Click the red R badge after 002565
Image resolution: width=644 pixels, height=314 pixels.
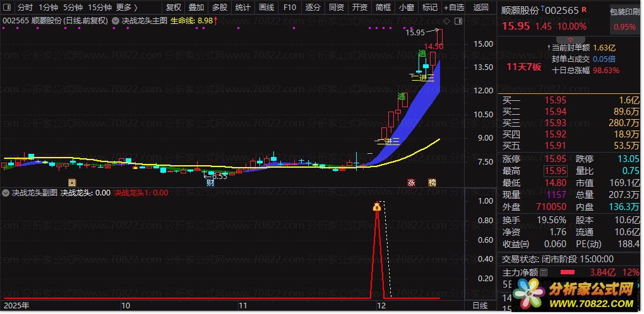coord(584,10)
